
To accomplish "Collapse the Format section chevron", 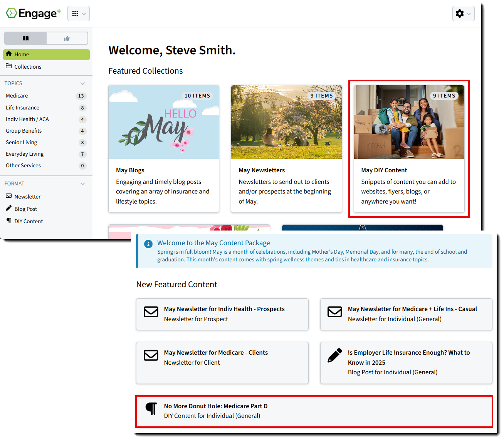I will click(82, 183).
